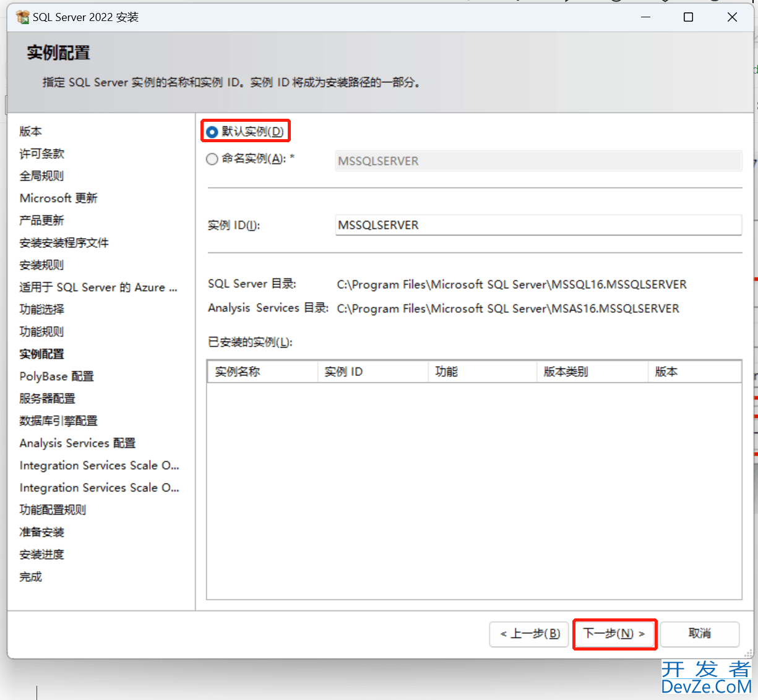Viewport: 758px width, 700px height.
Task: Select the Microsoft 更新 step
Action: click(59, 198)
